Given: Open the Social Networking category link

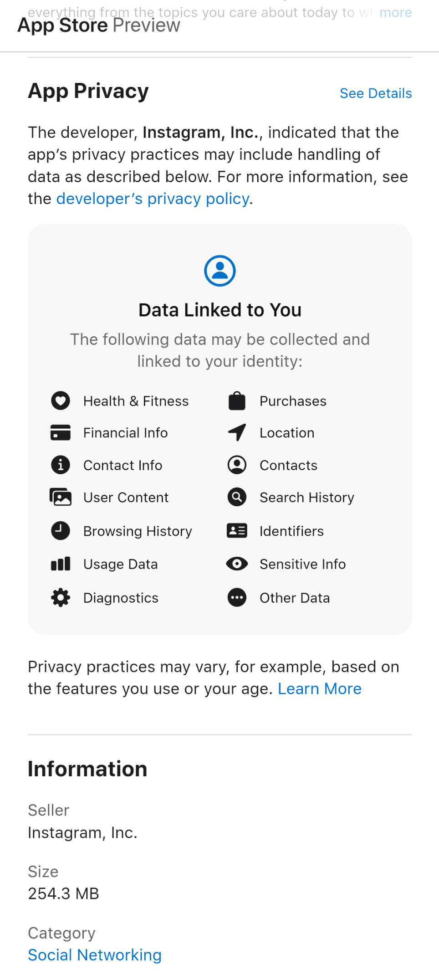Looking at the screenshot, I should click(x=95, y=955).
